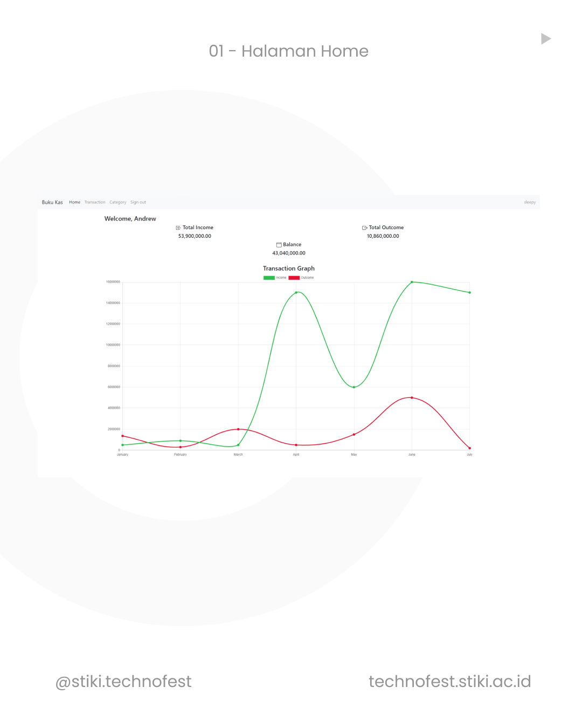Click the gray play arrow icon
The height and width of the screenshot is (728, 582).
(546, 39)
